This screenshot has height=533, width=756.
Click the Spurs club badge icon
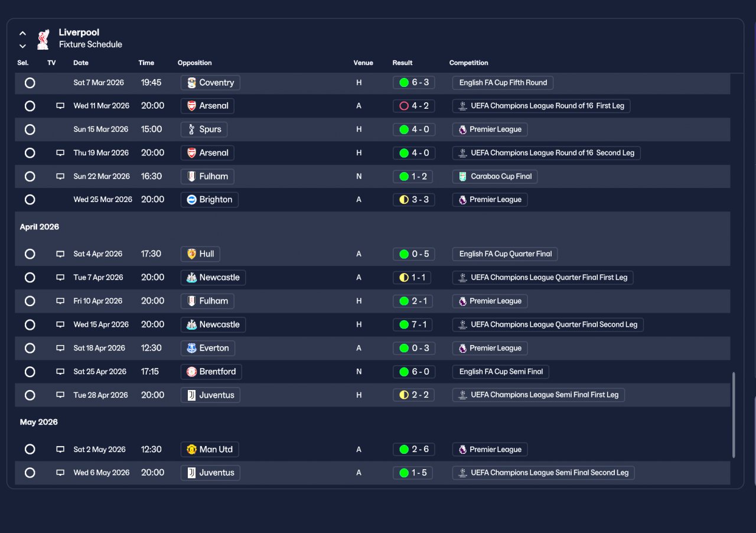(191, 129)
